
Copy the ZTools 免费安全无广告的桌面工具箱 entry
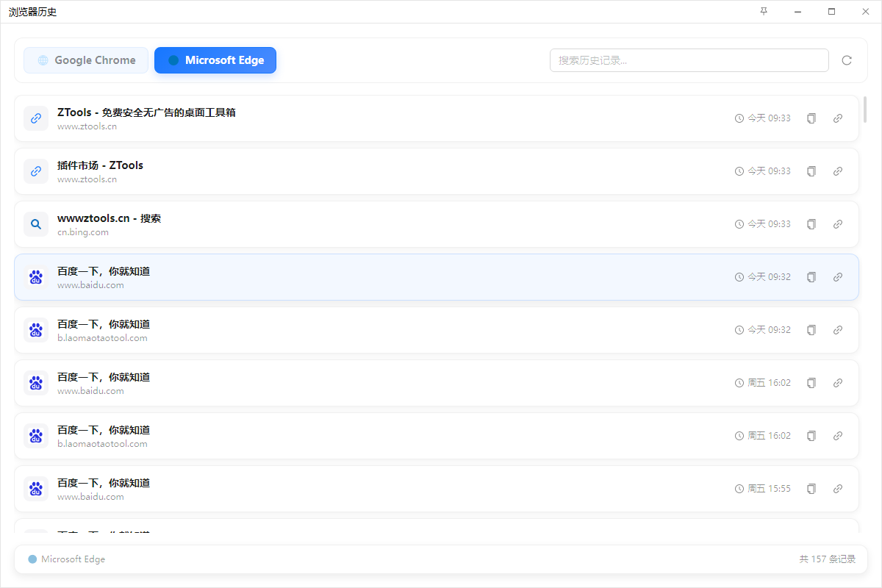click(811, 118)
